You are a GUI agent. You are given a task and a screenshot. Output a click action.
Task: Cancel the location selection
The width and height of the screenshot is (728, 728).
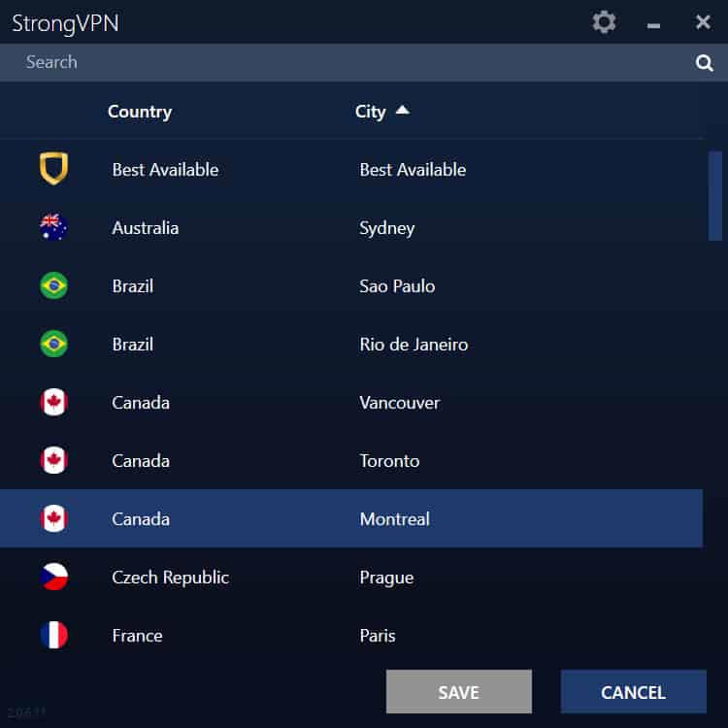click(633, 692)
